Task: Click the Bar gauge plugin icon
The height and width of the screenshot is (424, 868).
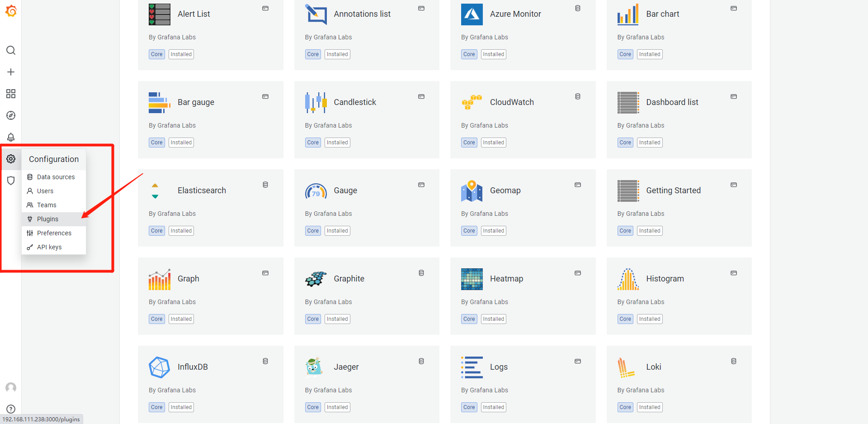Action: click(x=160, y=102)
